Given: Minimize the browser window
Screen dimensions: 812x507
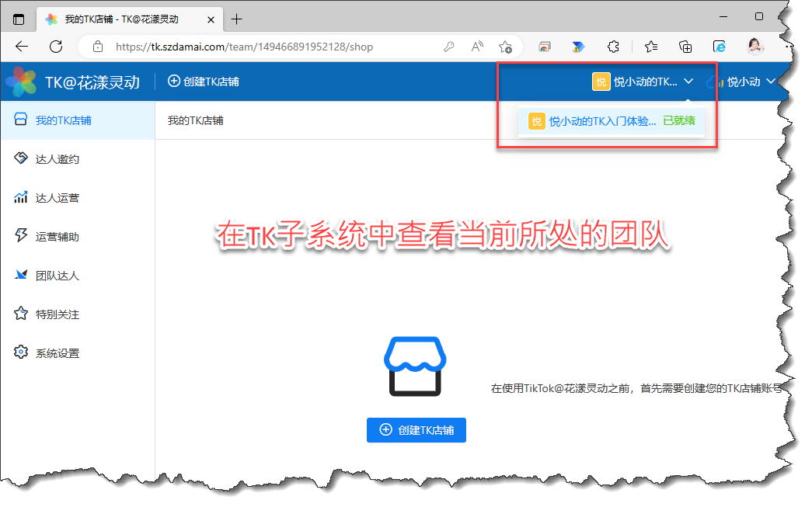Looking at the screenshot, I should [x=723, y=16].
